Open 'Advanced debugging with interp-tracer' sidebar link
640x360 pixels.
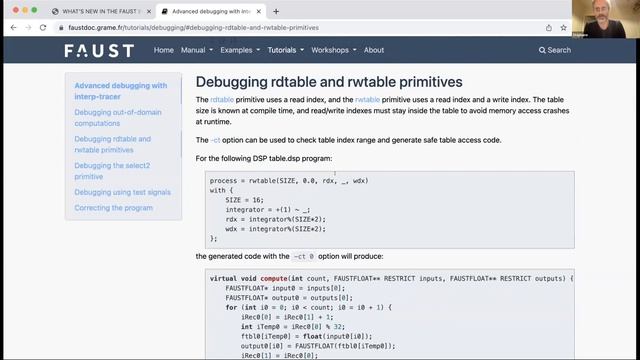pyautogui.click(x=121, y=91)
